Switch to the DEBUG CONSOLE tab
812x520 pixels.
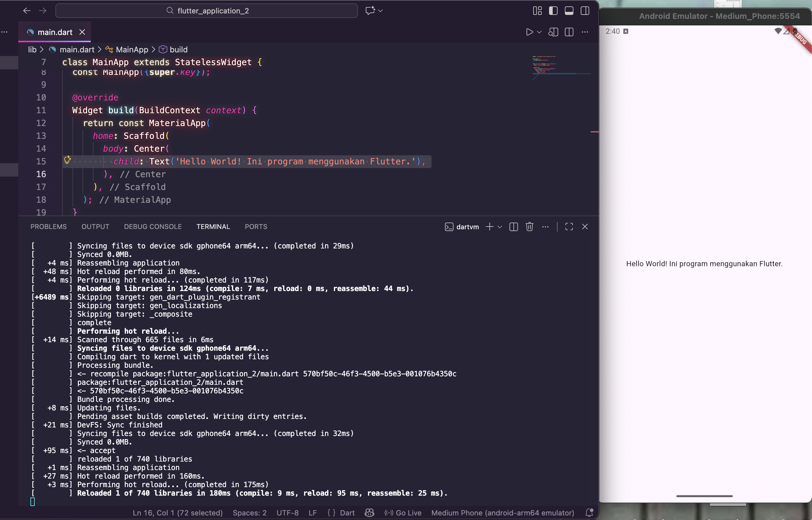click(x=152, y=227)
